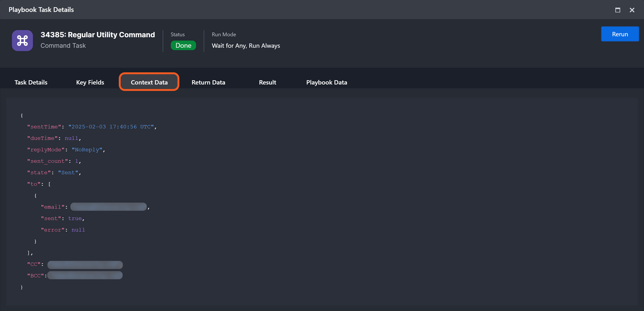Image resolution: width=644 pixels, height=311 pixels.
Task: Click the green Done status badge
Action: tap(183, 46)
